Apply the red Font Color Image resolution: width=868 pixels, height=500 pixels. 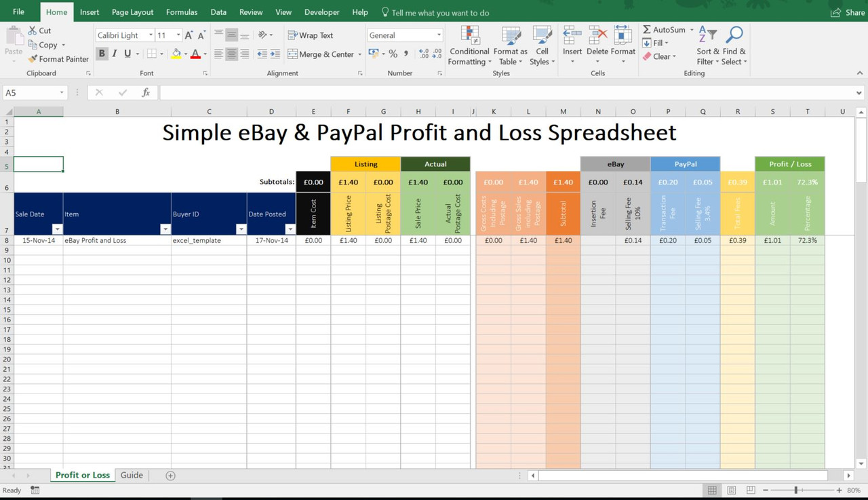click(x=195, y=54)
